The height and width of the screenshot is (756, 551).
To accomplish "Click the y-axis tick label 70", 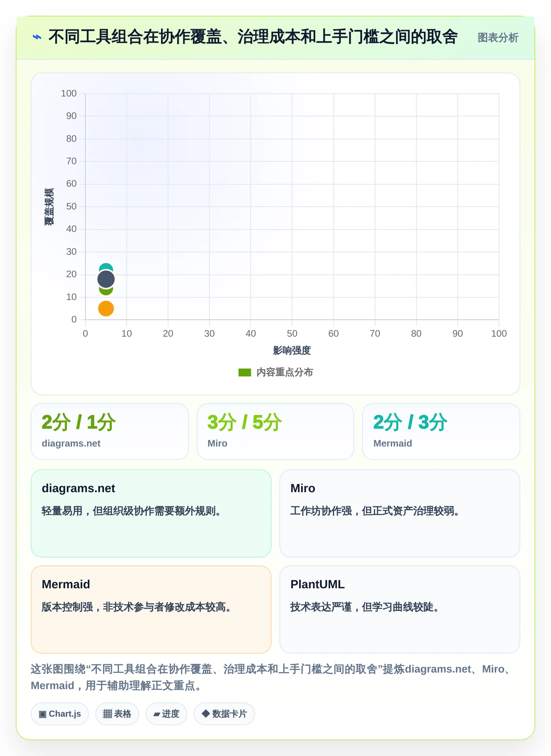I will click(71, 161).
